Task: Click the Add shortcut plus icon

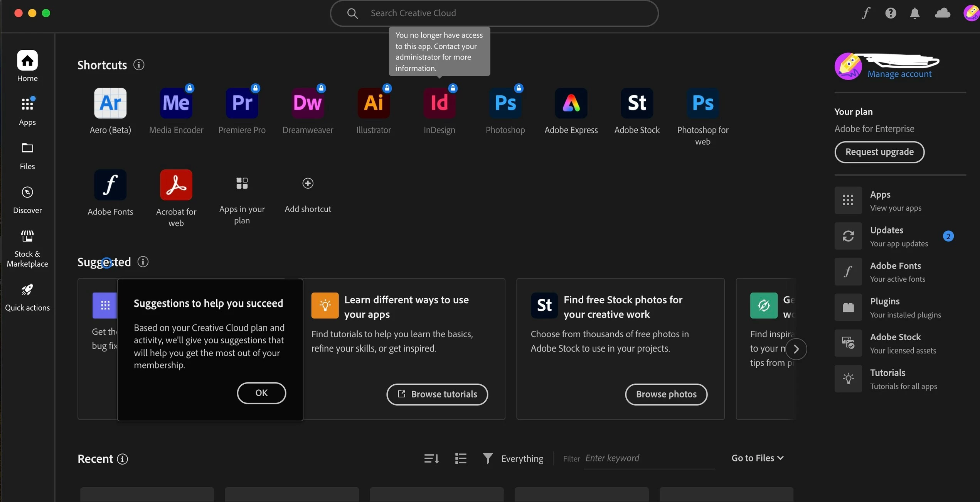Action: 308,183
